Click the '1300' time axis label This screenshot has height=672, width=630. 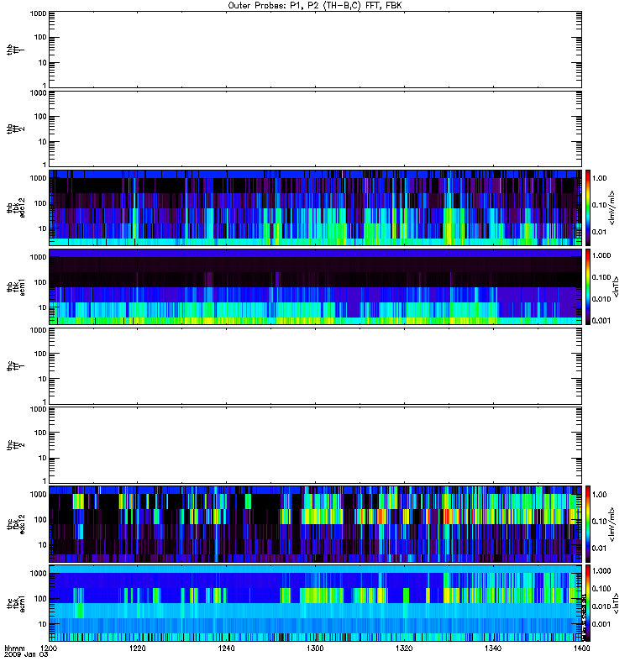[315, 648]
